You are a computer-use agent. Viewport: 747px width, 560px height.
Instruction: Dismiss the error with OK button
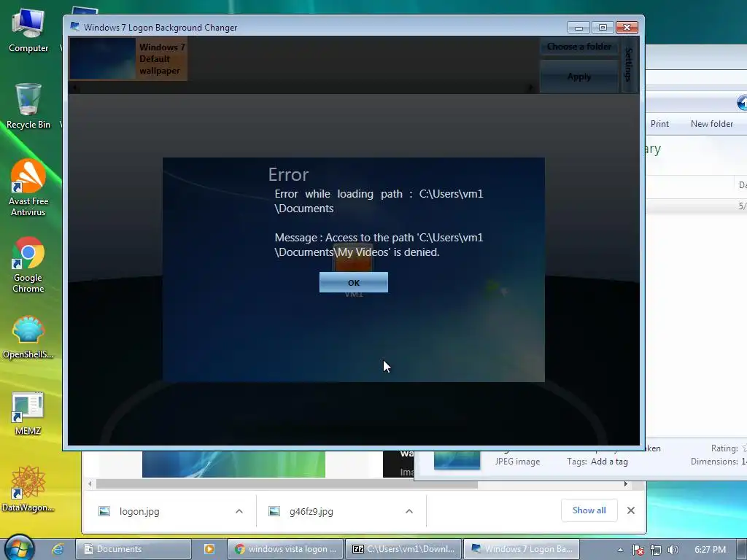tap(354, 282)
